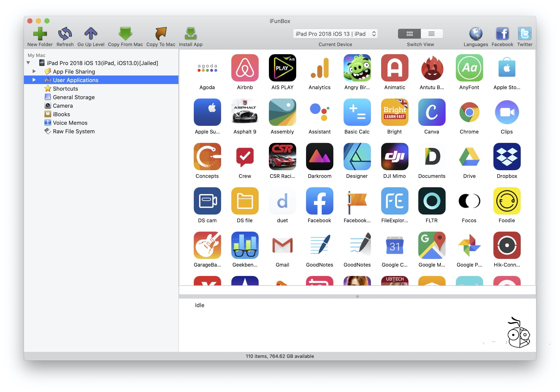The image size is (560, 392).
Task: Expand the App File Sharing section
Action: click(x=34, y=71)
